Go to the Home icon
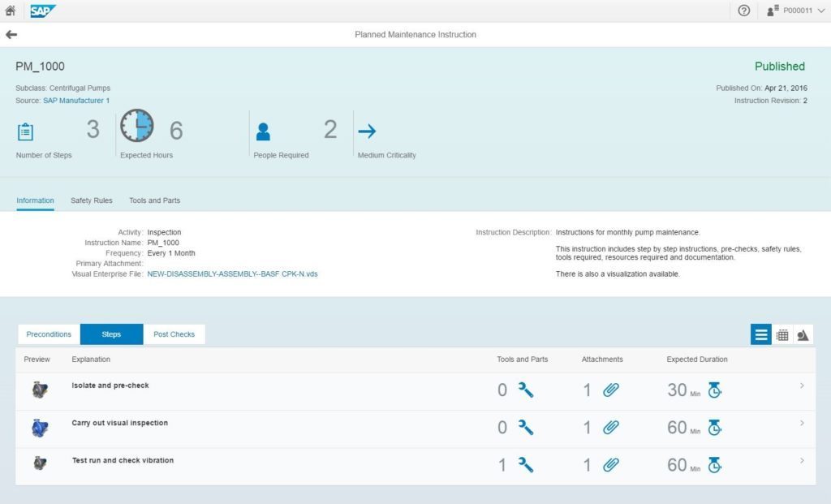 point(10,10)
